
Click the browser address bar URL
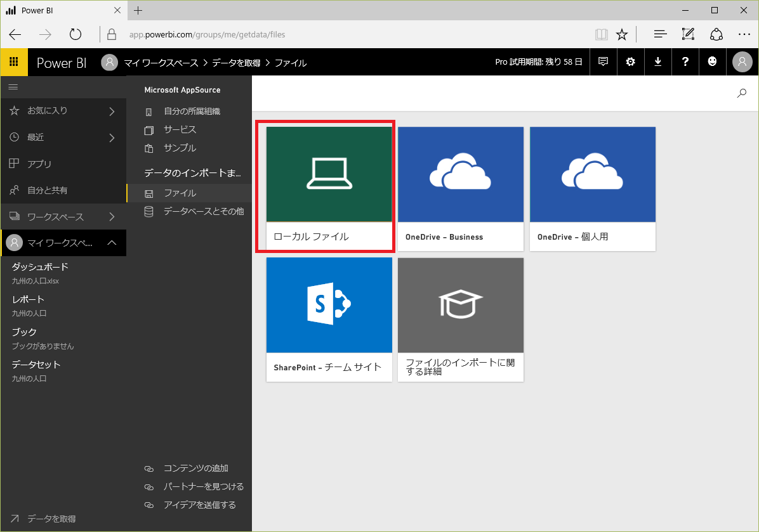coord(207,34)
